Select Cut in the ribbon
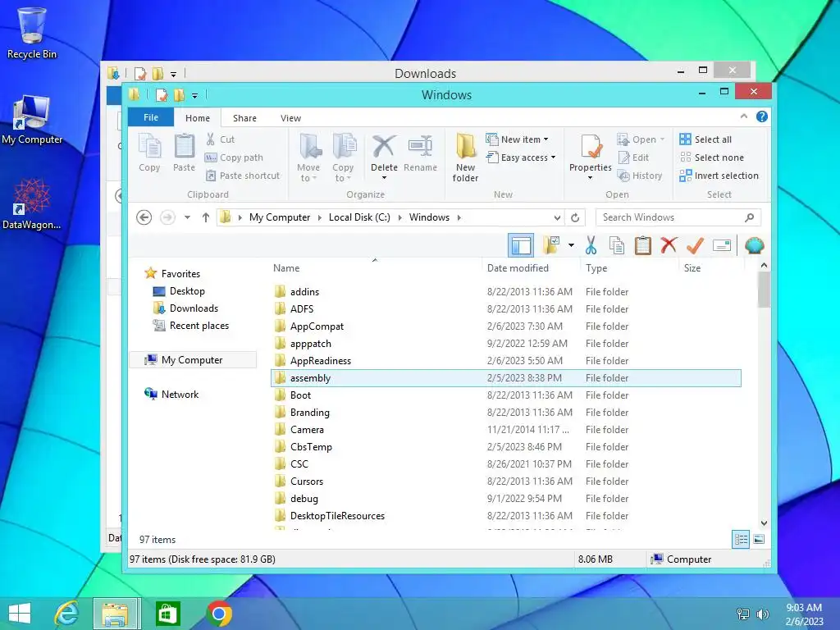The image size is (840, 630). coord(220,139)
